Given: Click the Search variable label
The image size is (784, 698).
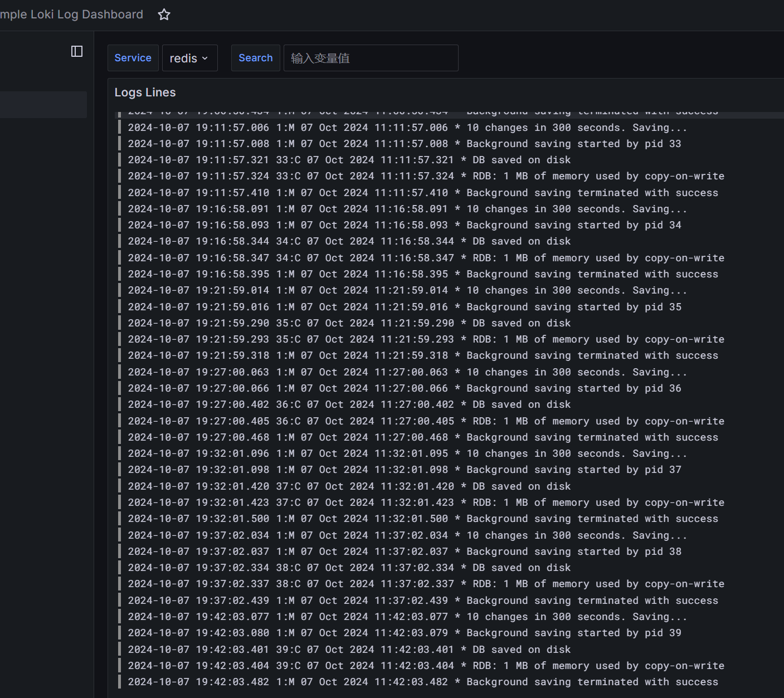Looking at the screenshot, I should pos(255,58).
